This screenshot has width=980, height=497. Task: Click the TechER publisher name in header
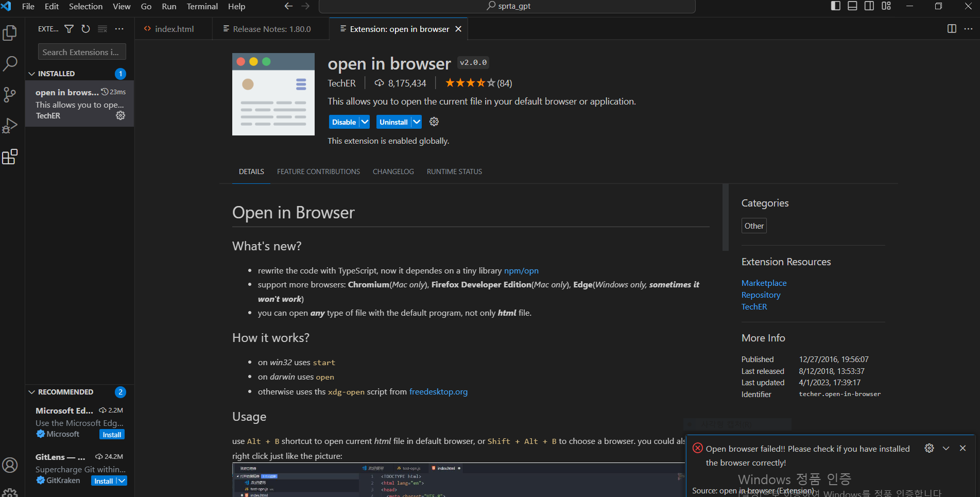[x=341, y=83]
